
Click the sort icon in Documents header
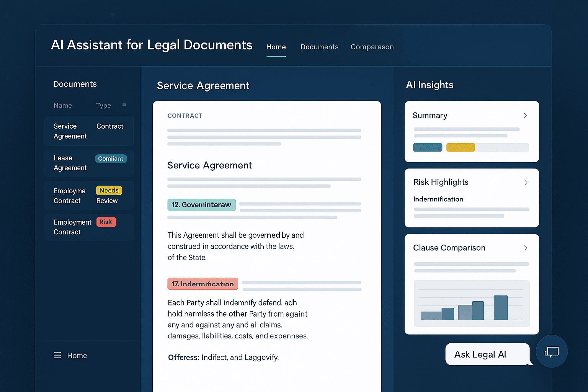[124, 105]
